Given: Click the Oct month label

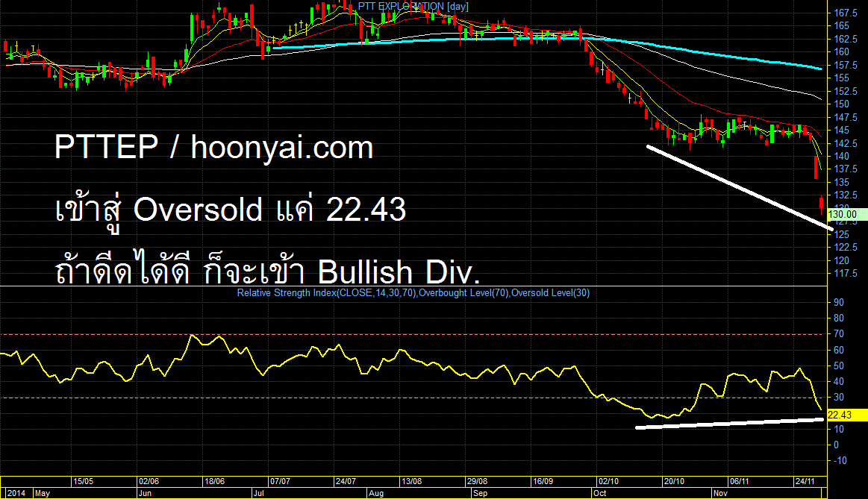Looking at the screenshot, I should [599, 493].
